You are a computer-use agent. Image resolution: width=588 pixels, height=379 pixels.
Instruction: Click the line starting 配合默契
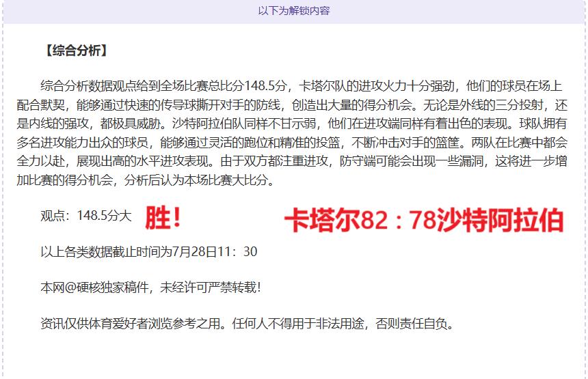point(292,105)
